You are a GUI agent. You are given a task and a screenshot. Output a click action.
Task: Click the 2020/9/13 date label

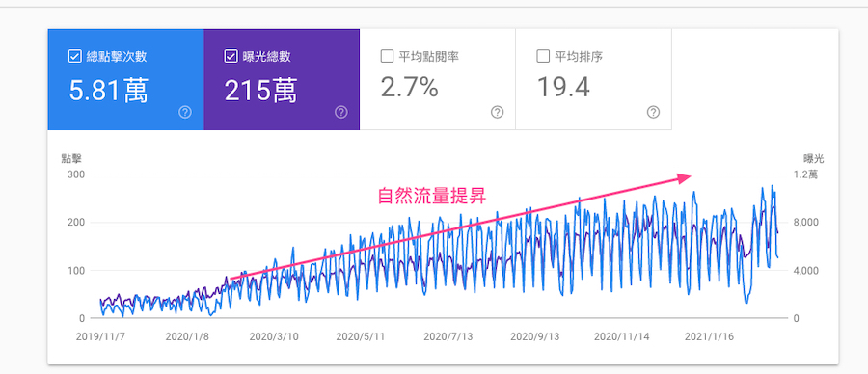pos(534,337)
